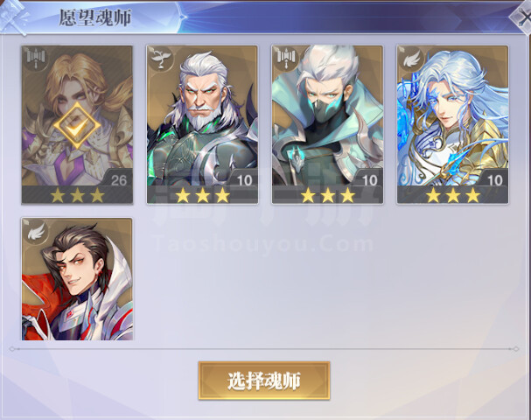Click the three-star rating of blue-haired hero

pos(453,195)
